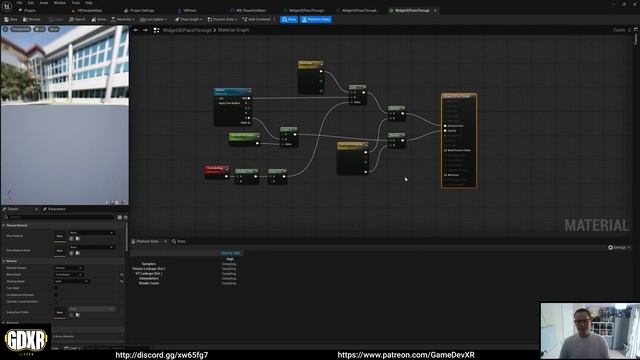The width and height of the screenshot is (640, 360).
Task: Open the Hierarchy dropdown in toolbar
Action: pos(122,19)
